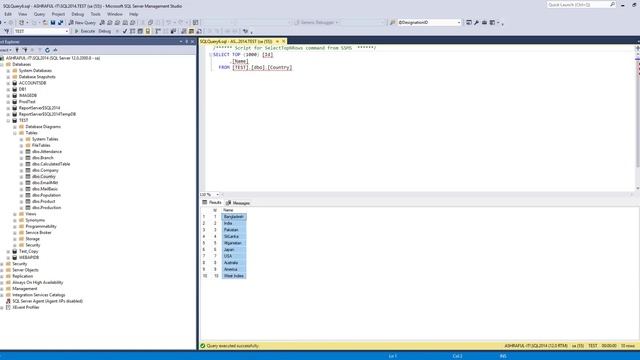
Task: Open the Tools menu
Action: [96, 14]
